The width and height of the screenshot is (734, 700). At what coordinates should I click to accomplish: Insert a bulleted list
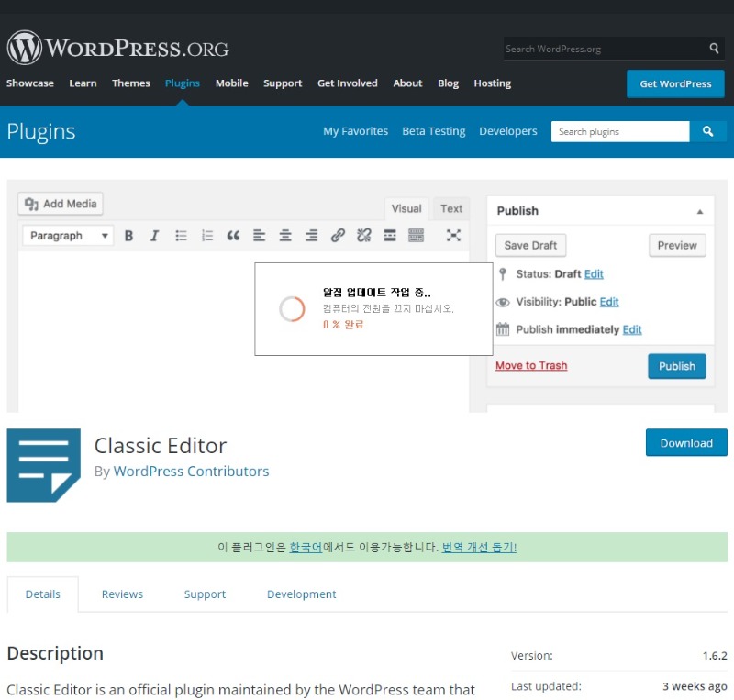(181, 236)
